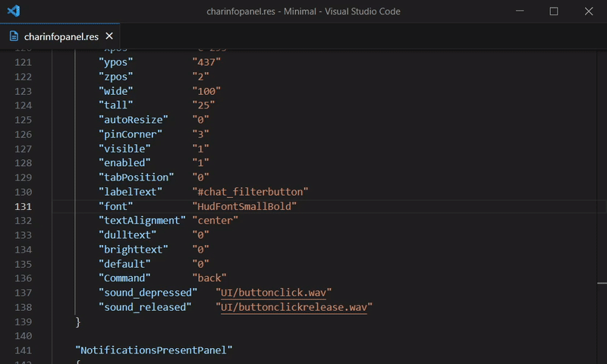Click the file icon on charinfopanel.res tab
607x364 pixels.
[x=14, y=36]
